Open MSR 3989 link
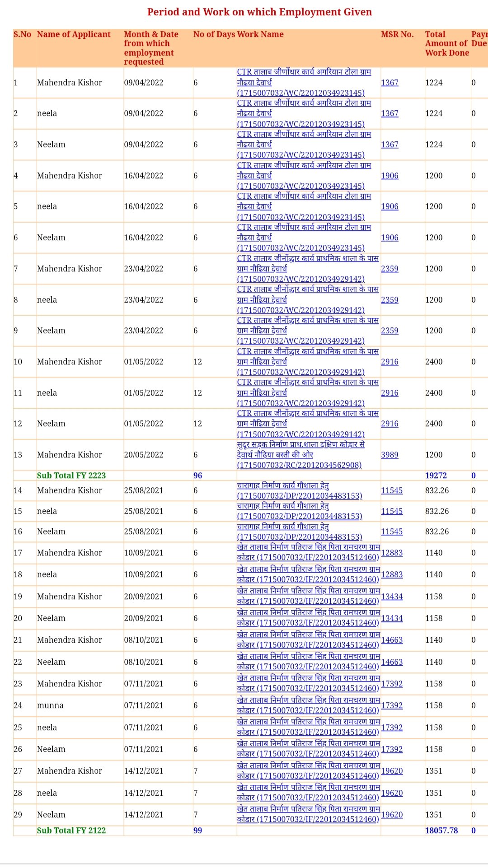Image resolution: width=488 pixels, height=868 pixels. [x=389, y=455]
